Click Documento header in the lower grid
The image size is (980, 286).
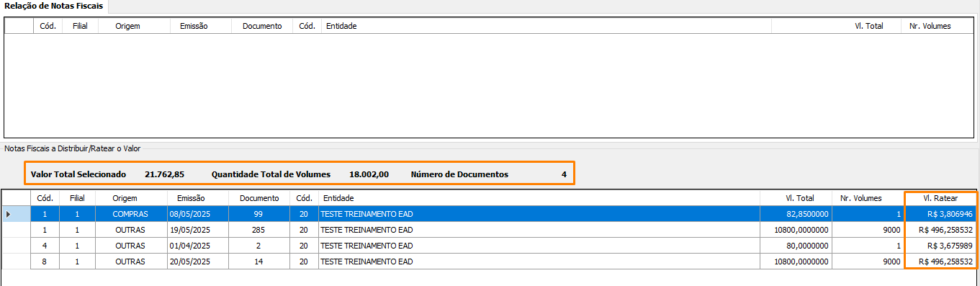[x=259, y=198]
